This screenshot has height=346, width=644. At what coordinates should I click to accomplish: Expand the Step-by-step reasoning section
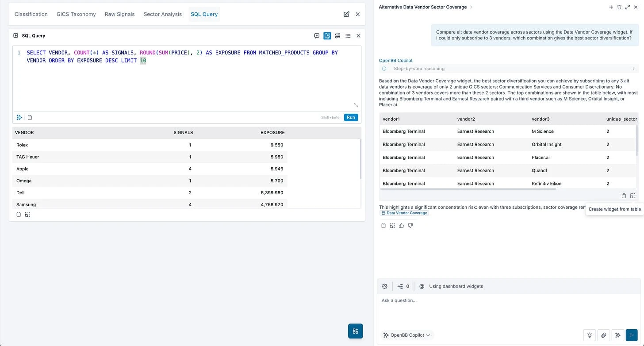click(508, 69)
